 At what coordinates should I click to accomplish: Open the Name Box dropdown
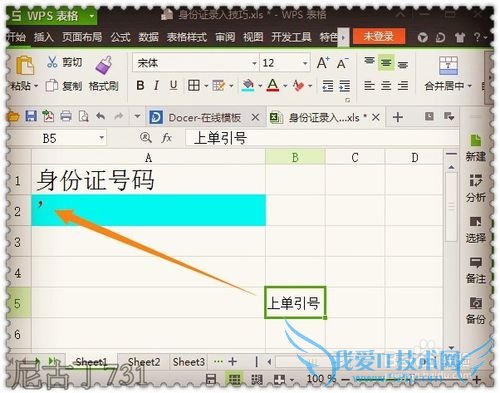click(101, 137)
